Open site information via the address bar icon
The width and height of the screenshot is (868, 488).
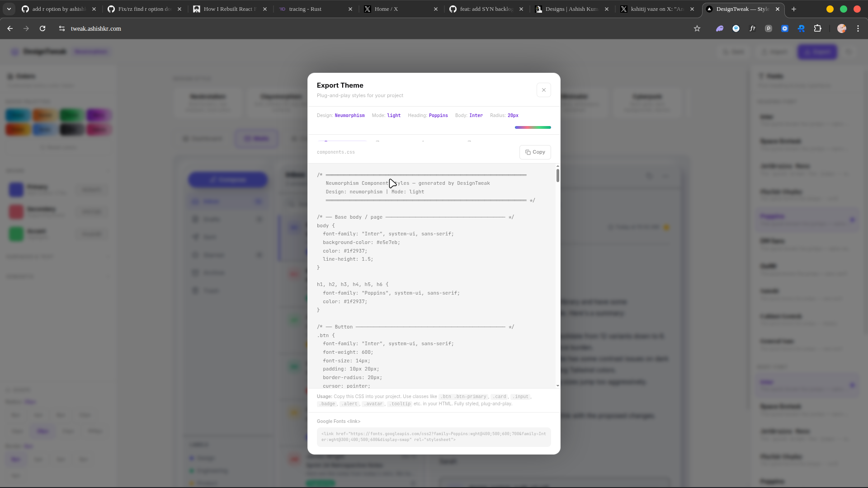[x=61, y=28]
